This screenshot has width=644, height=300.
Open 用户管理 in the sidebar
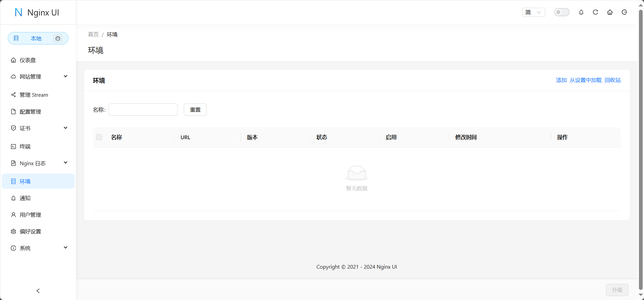pos(30,215)
